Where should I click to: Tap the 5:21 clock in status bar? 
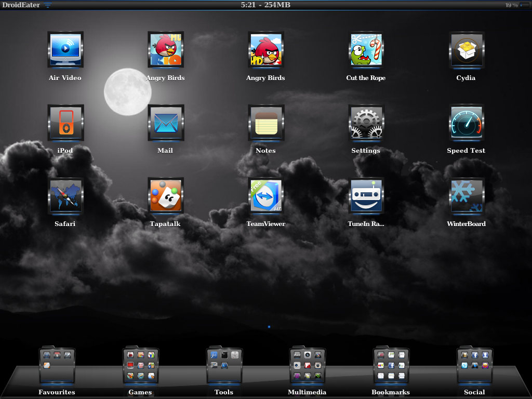[x=248, y=5]
